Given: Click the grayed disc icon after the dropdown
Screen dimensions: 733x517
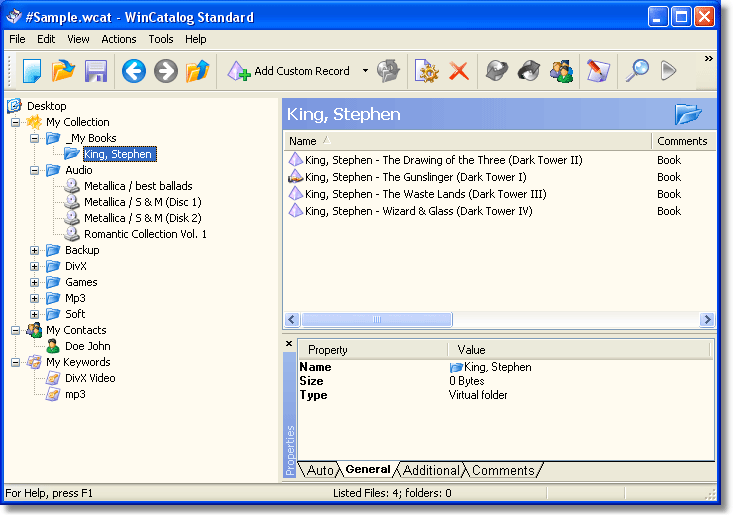Looking at the screenshot, I should click(388, 71).
